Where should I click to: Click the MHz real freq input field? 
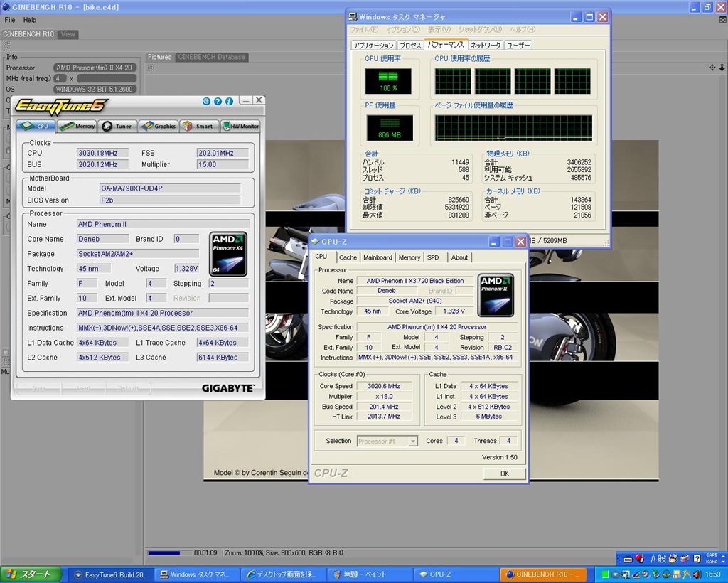point(105,78)
